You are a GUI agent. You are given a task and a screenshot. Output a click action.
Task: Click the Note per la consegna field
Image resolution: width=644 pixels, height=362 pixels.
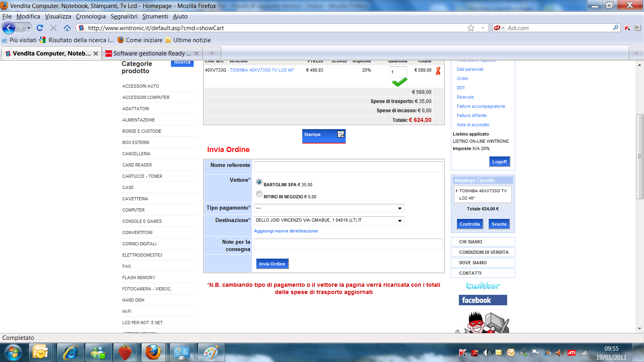(x=348, y=244)
